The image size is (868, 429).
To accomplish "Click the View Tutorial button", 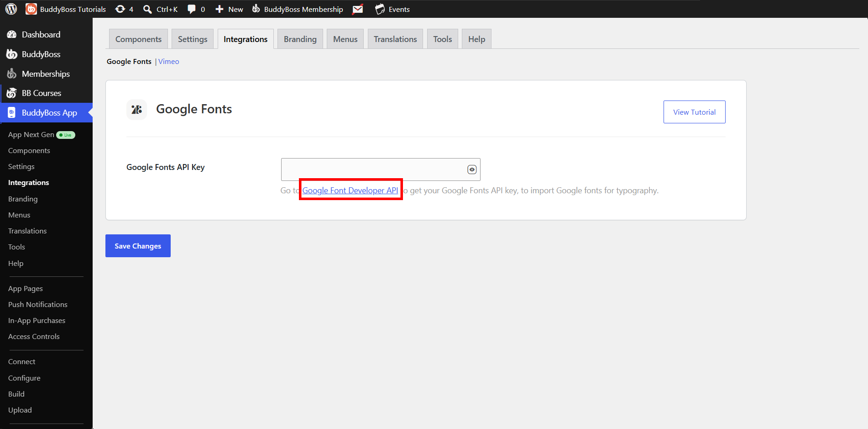I will click(694, 112).
